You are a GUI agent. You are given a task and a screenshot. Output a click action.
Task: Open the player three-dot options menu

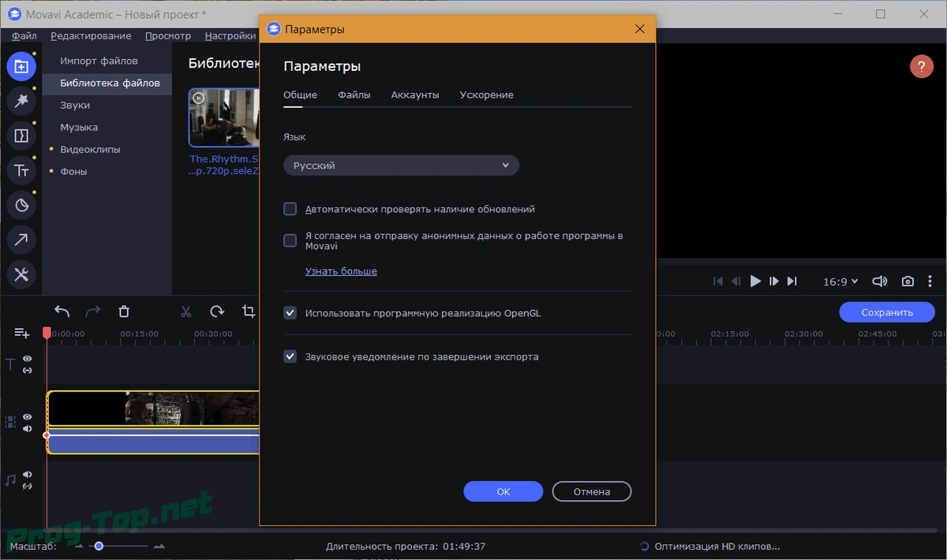[x=931, y=282]
